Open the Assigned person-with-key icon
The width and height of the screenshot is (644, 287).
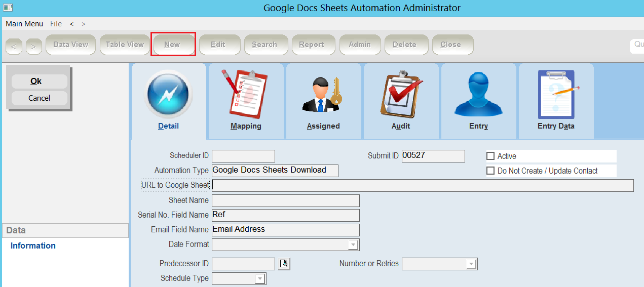pos(323,95)
